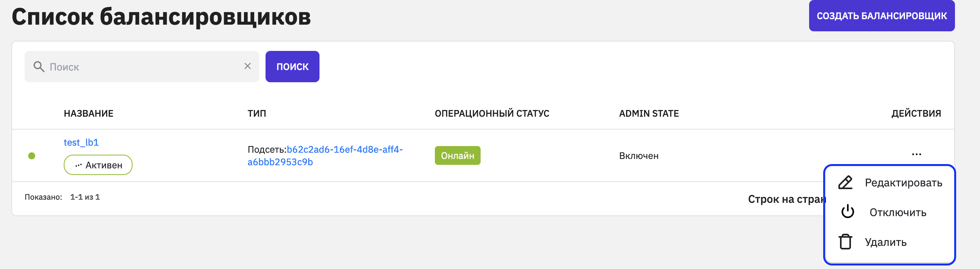Click the trash icon next to Удалить

pos(845,242)
